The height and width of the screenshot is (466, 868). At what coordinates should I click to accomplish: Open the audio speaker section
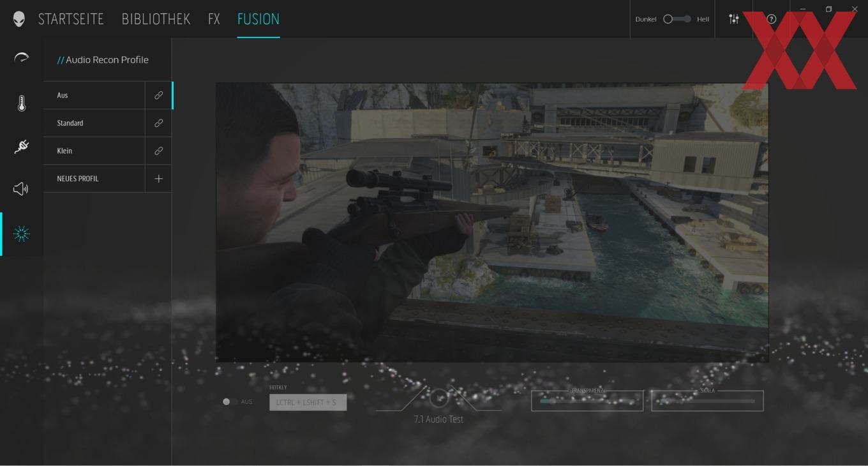(21, 188)
